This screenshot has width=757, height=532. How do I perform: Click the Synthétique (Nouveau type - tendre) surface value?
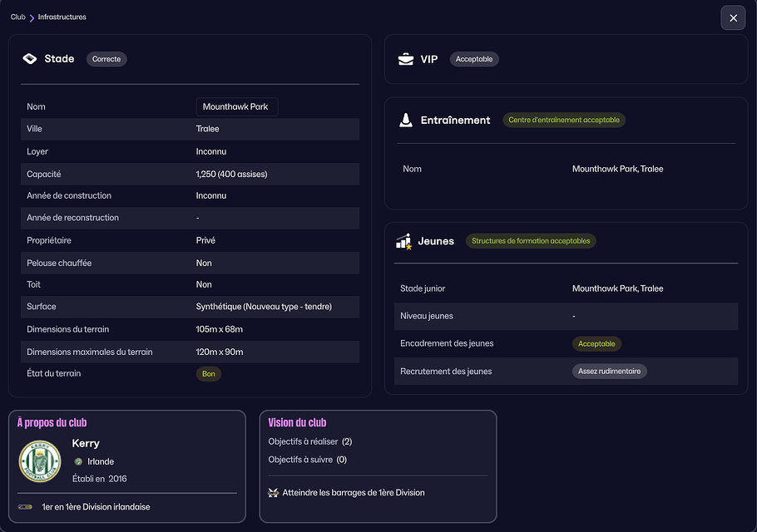(x=264, y=307)
